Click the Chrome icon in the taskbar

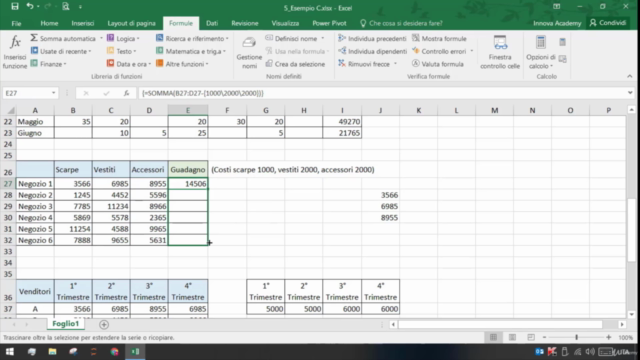click(114, 351)
